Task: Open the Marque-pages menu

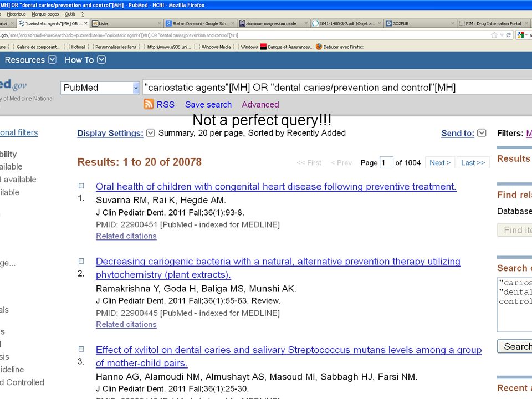Action: 45,14
